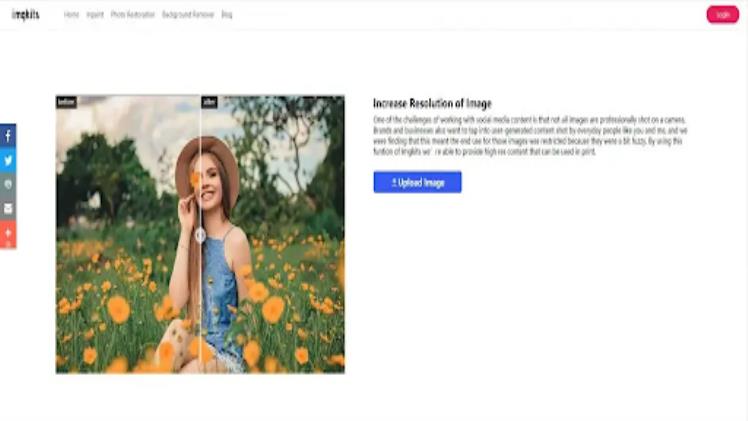Click the gray share icon below Twitter
748x421 pixels.
8,185
